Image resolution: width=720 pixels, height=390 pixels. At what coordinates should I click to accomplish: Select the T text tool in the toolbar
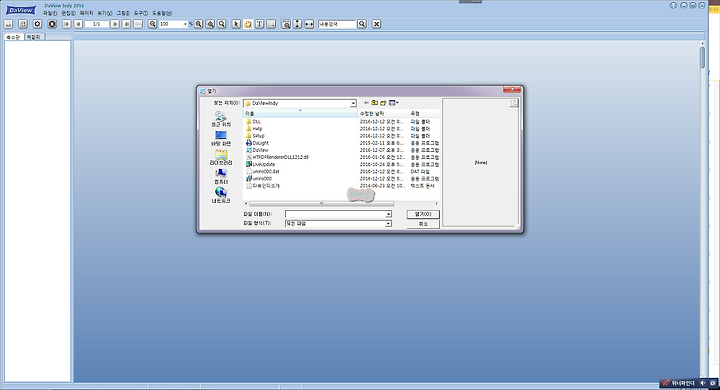(x=259, y=24)
